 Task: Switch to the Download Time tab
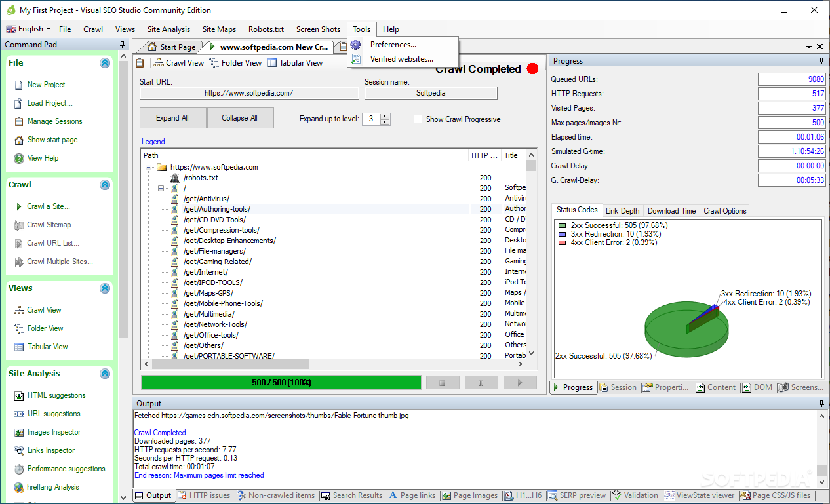(671, 210)
